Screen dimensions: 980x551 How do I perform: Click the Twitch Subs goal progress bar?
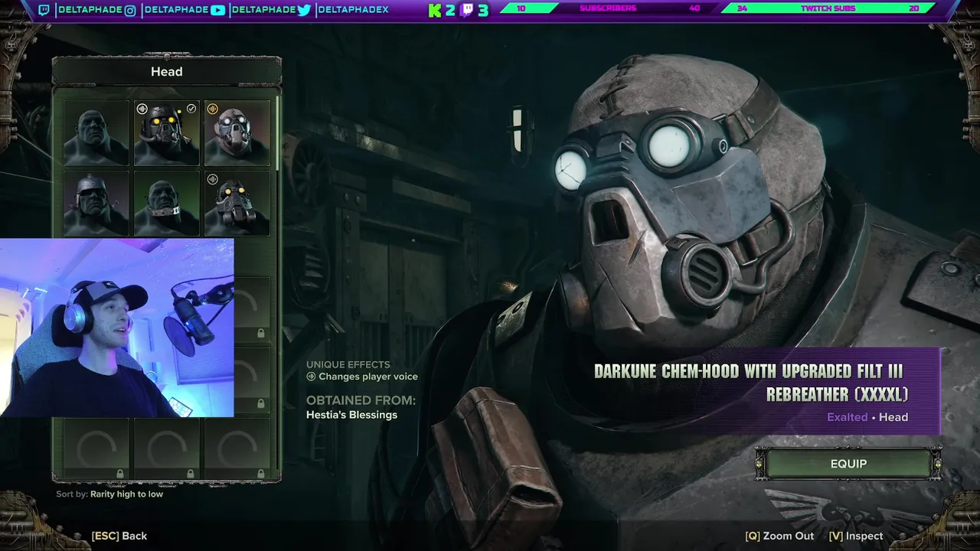point(827,8)
